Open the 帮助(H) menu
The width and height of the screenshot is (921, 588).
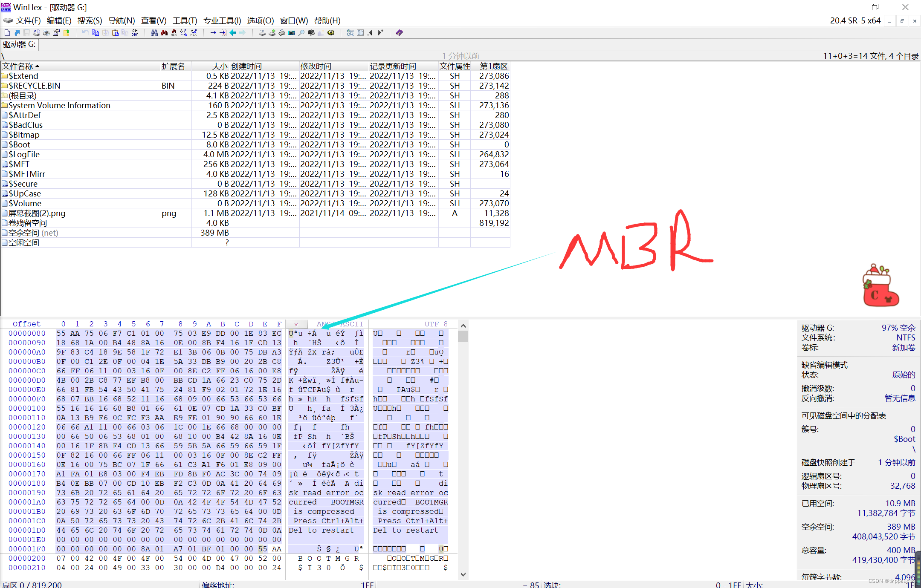[327, 20]
